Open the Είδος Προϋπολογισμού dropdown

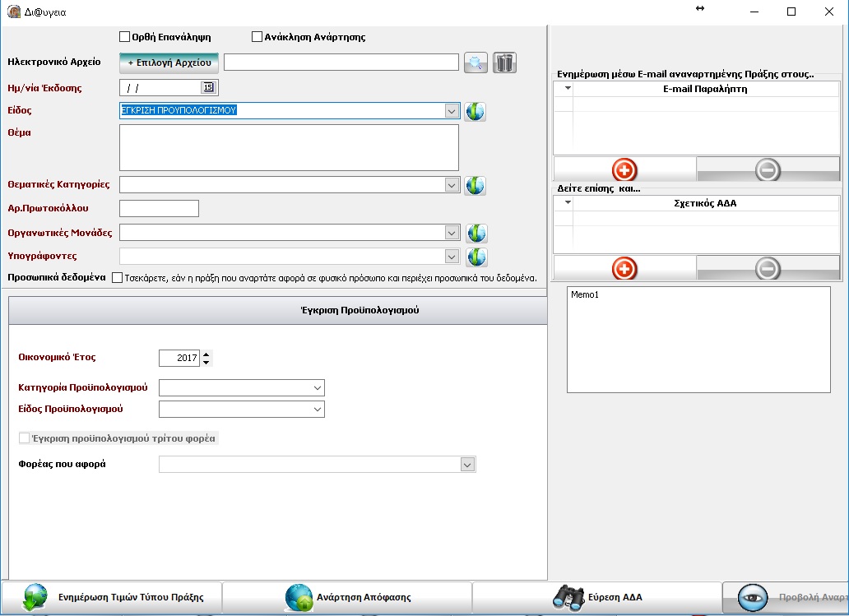point(317,410)
